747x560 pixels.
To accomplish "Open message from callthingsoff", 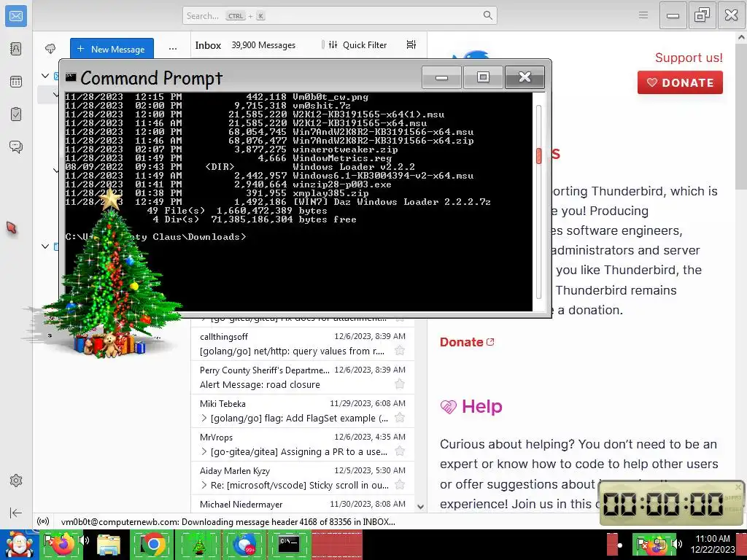I will coord(303,343).
